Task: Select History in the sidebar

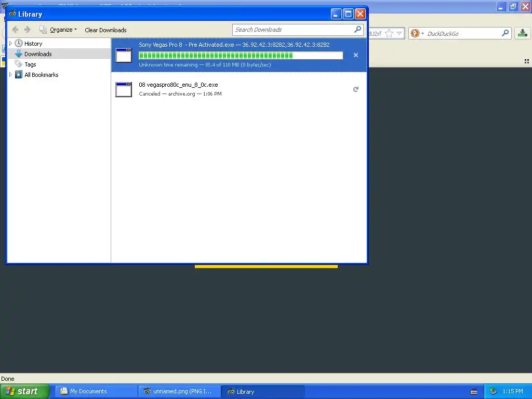Action: [x=33, y=44]
